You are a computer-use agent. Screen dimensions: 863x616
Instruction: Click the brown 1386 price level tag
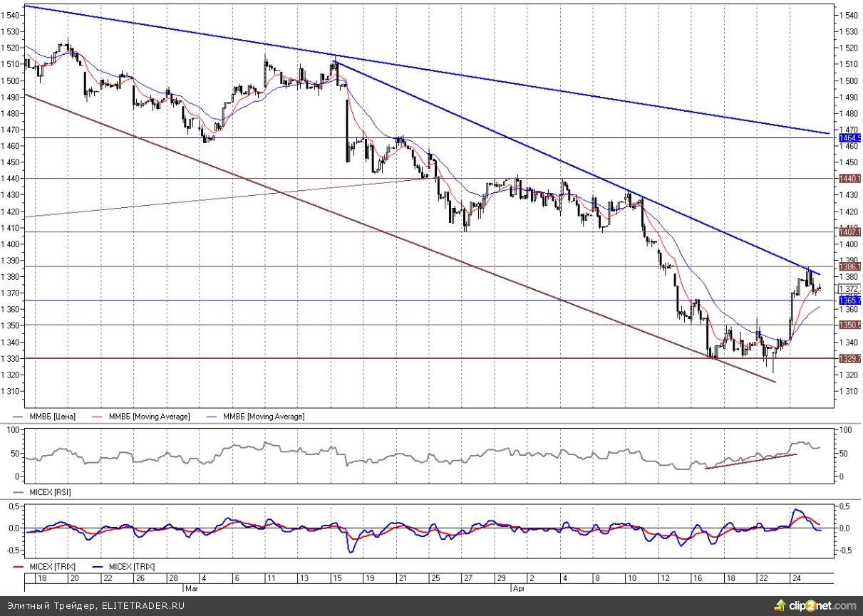pyautogui.click(x=849, y=266)
